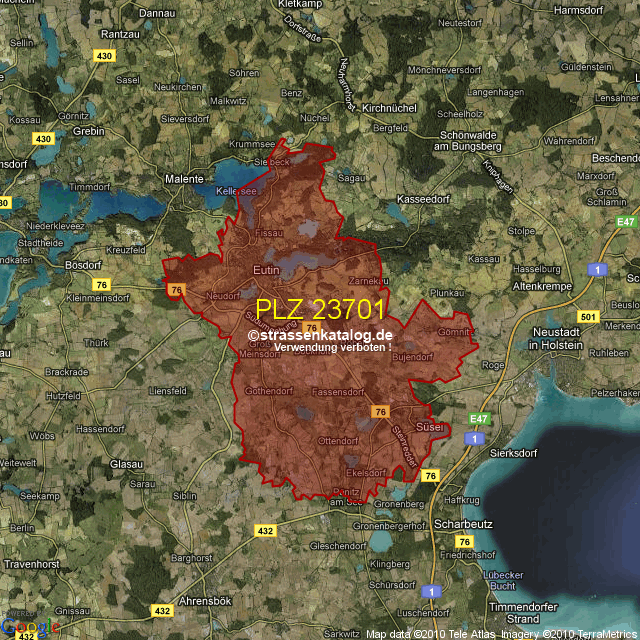Click the Kasseedorf town label
The image size is (640, 640).
424,199
